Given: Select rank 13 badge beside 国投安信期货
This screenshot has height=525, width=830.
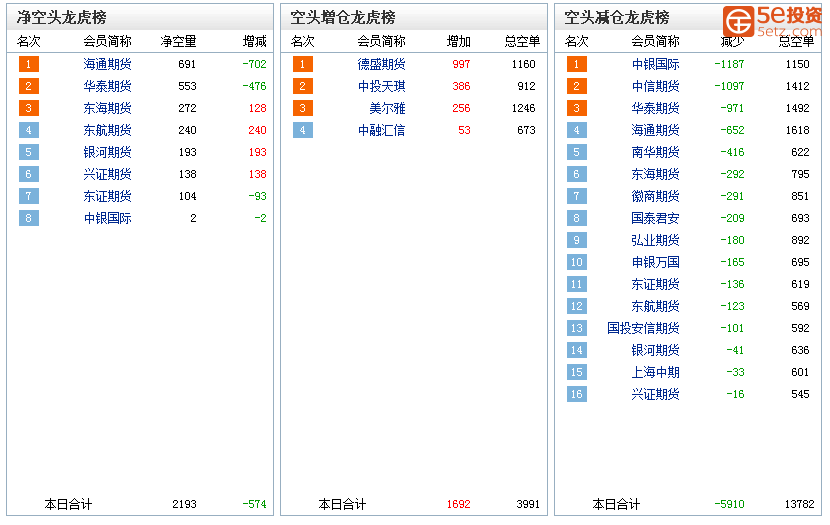Looking at the screenshot, I should [x=576, y=328].
